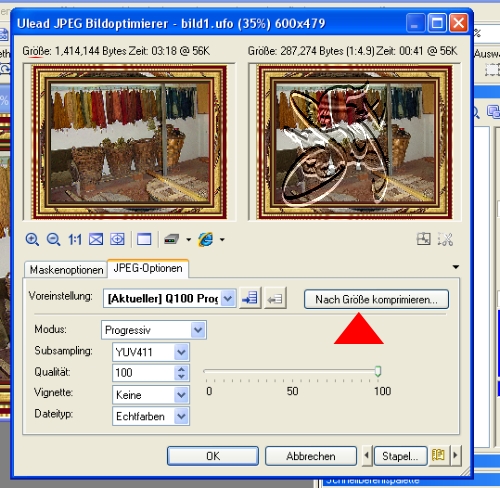Viewport: 500px width, 488px height.
Task: Click the remove preset icon button
Action: coord(275,298)
